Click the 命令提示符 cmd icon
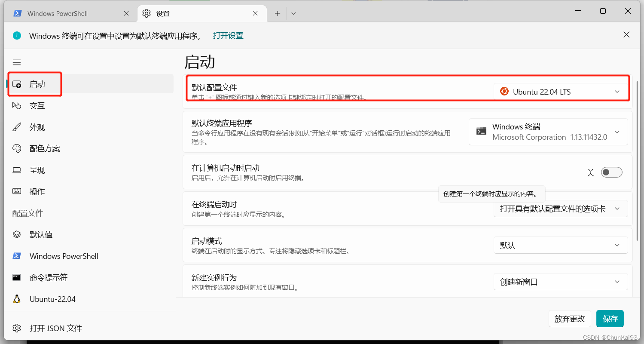Screen dimensions: 644x344 pos(17,277)
